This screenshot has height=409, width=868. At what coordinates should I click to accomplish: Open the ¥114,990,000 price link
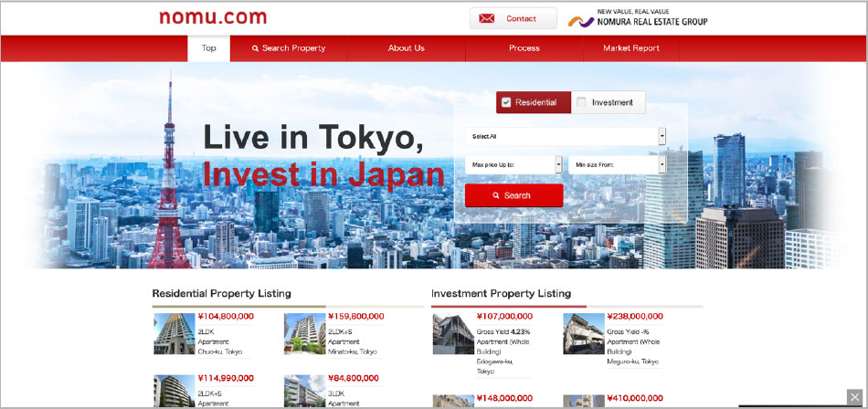226,379
